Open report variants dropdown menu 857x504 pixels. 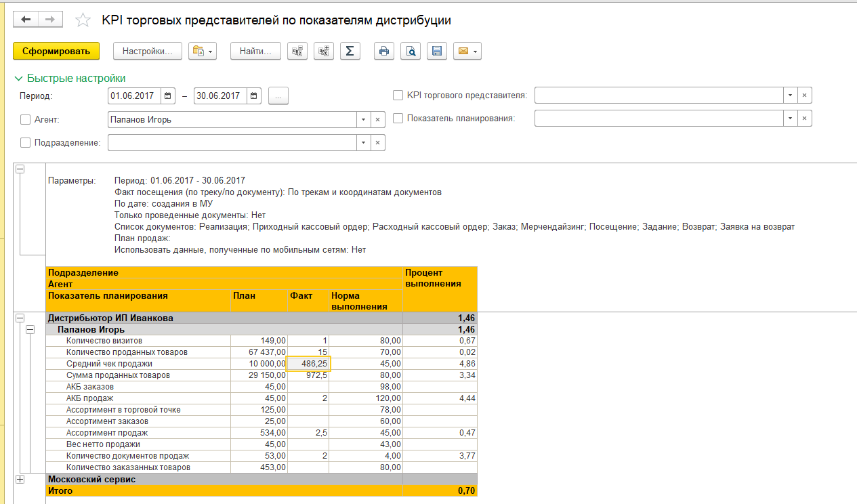[x=202, y=51]
